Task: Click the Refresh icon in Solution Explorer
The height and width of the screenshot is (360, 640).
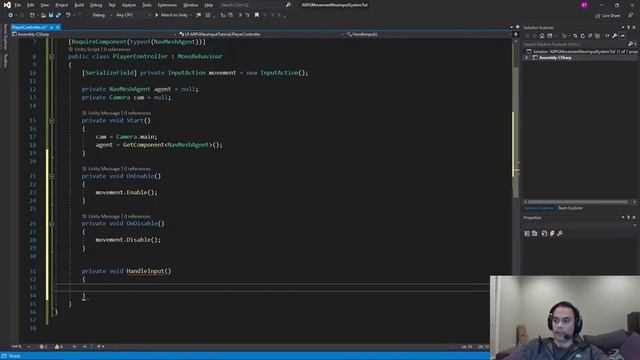Action: (x=582, y=36)
